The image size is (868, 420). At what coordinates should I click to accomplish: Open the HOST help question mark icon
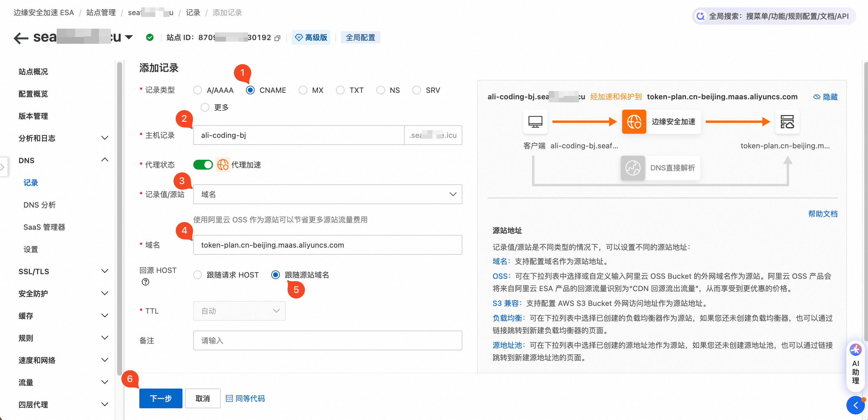[145, 282]
